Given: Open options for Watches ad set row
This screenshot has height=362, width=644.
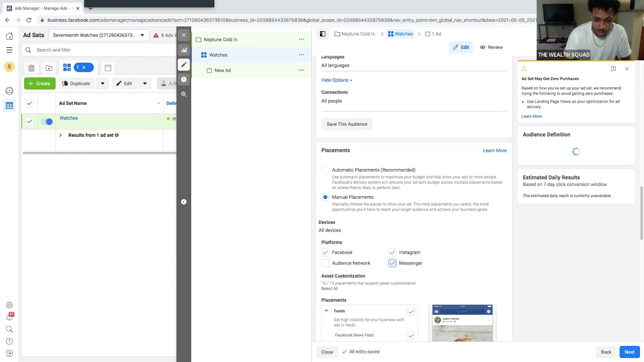Looking at the screenshot, I should point(301,55).
